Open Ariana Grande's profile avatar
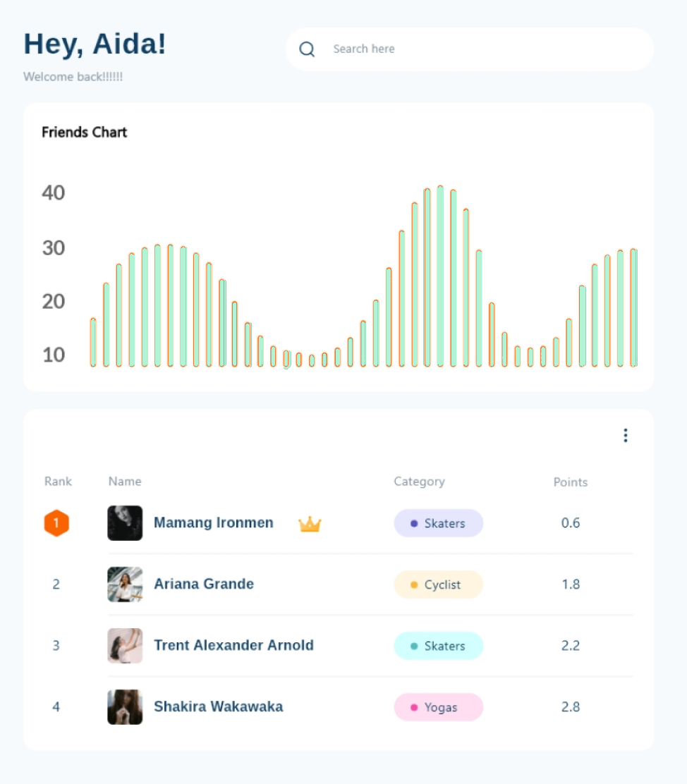The image size is (687, 784). pos(125,584)
